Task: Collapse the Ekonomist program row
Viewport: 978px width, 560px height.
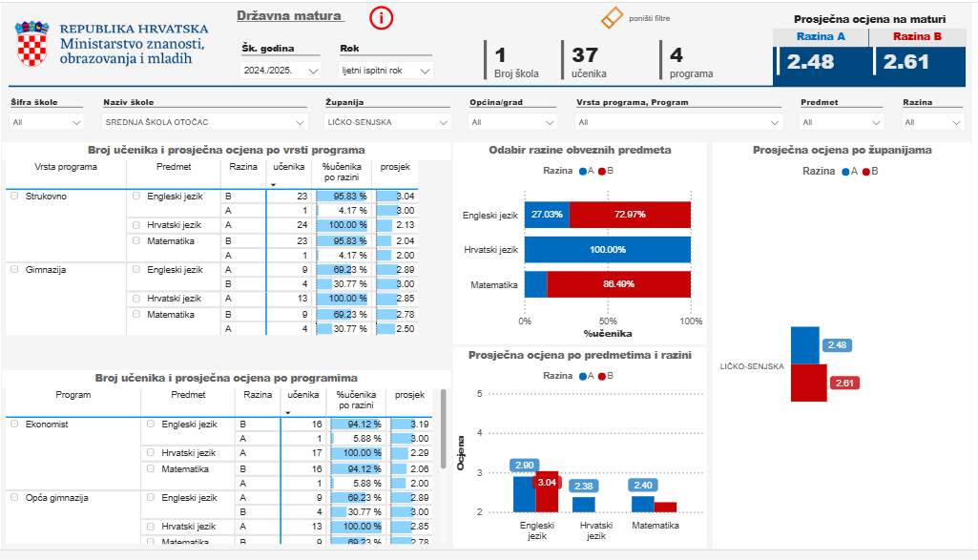Action: point(13,424)
